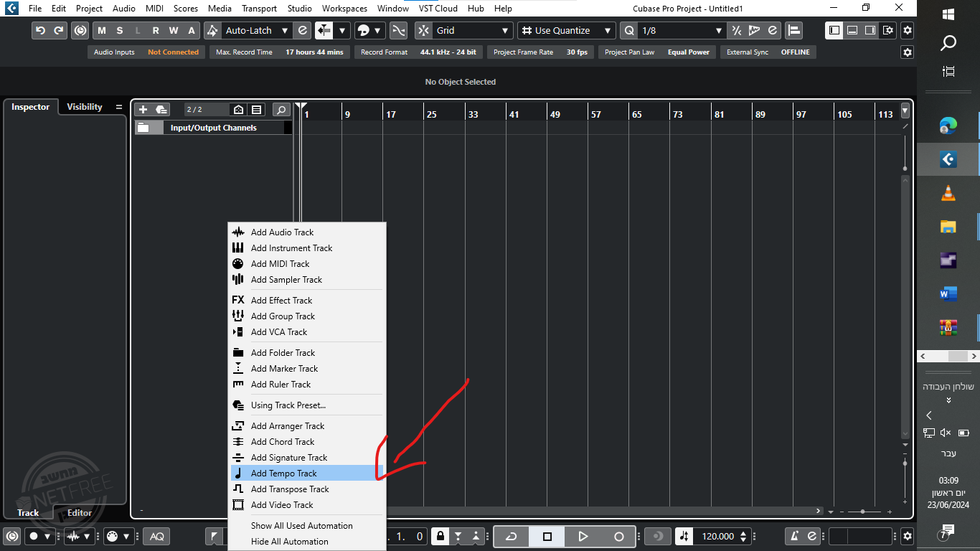The image size is (980, 551).
Task: Open the Filter Track Types icon
Action: point(256,109)
